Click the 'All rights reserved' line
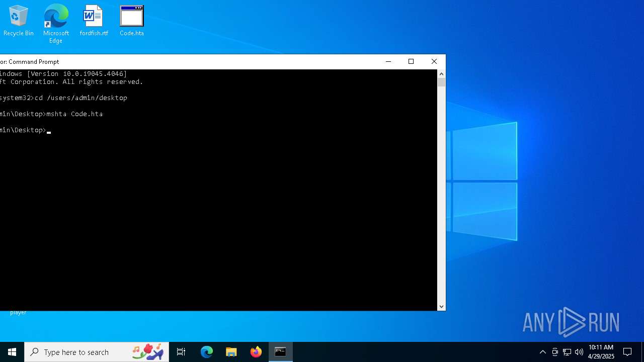 tap(71, 82)
